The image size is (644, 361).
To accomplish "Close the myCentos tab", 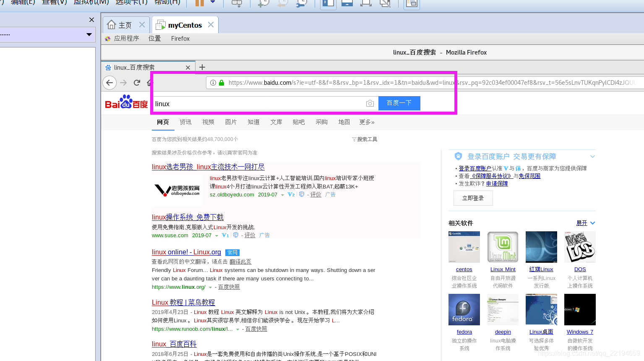I will (211, 25).
